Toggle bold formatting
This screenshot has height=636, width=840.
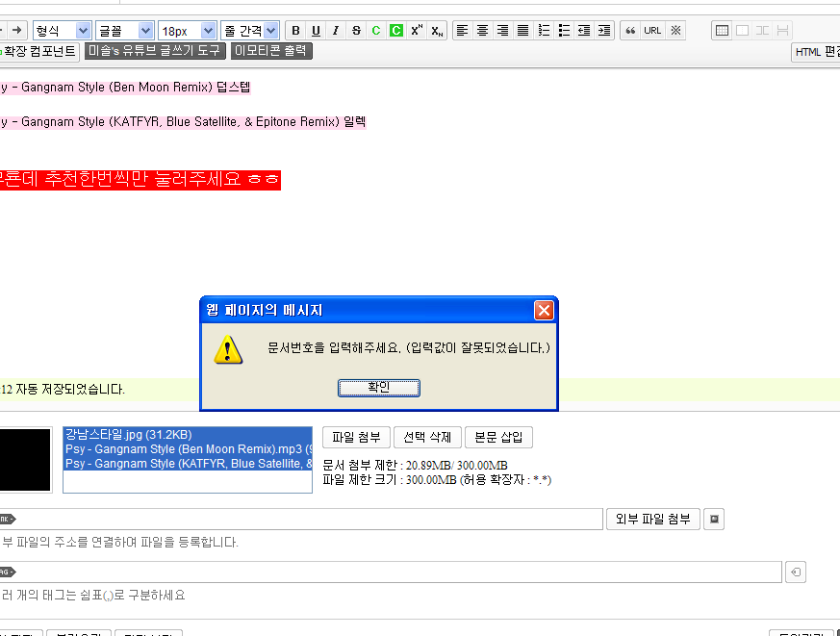pos(295,31)
